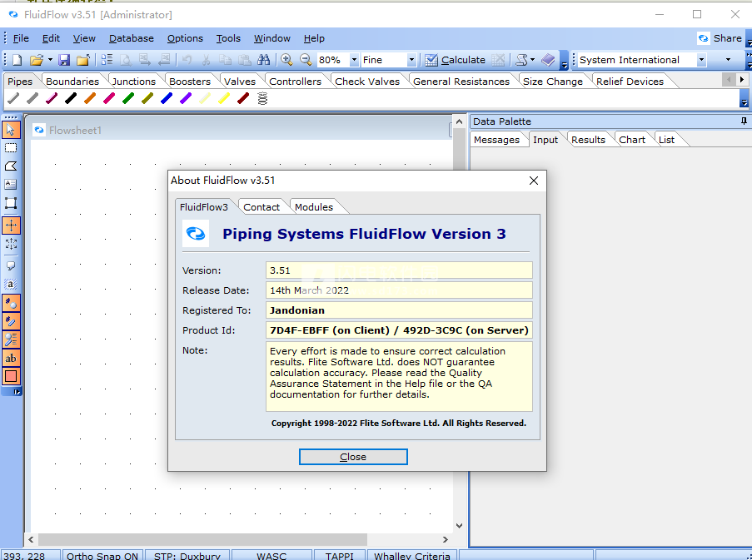Open the help book icon in the toolbar
The height and width of the screenshot is (560, 752).
[548, 60]
